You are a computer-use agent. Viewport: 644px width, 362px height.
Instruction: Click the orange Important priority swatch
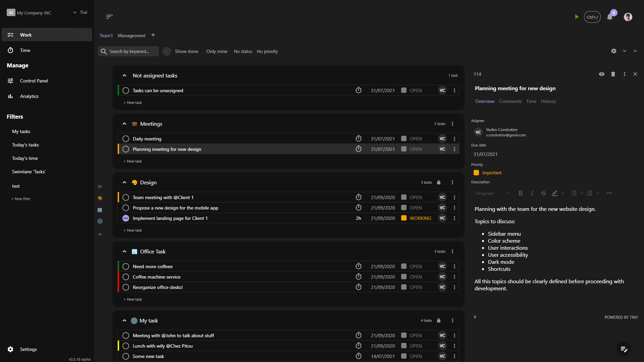tap(476, 173)
